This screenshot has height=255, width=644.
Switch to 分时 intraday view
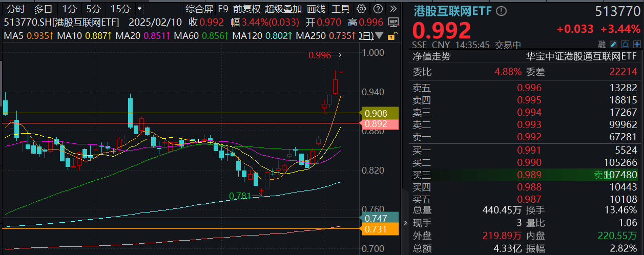coord(16,9)
